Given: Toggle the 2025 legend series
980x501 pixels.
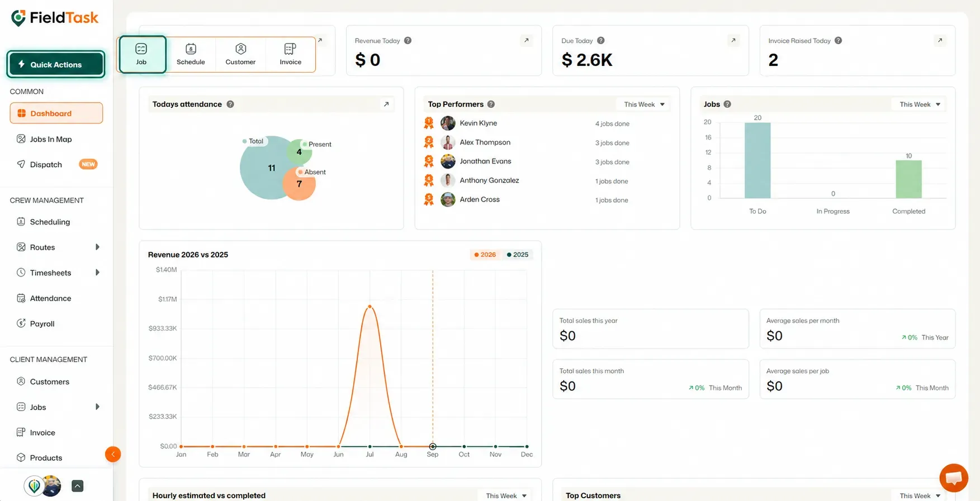Looking at the screenshot, I should [x=517, y=255].
